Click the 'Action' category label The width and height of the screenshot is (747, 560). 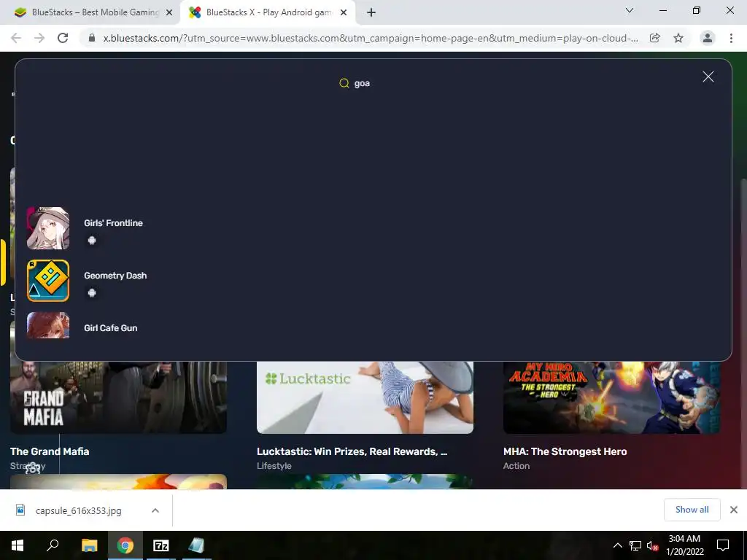pyautogui.click(x=516, y=466)
